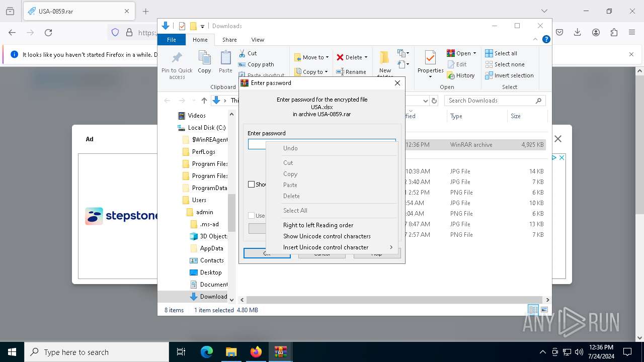Open Explorer help question mark icon
644x362 pixels.
pos(546,39)
